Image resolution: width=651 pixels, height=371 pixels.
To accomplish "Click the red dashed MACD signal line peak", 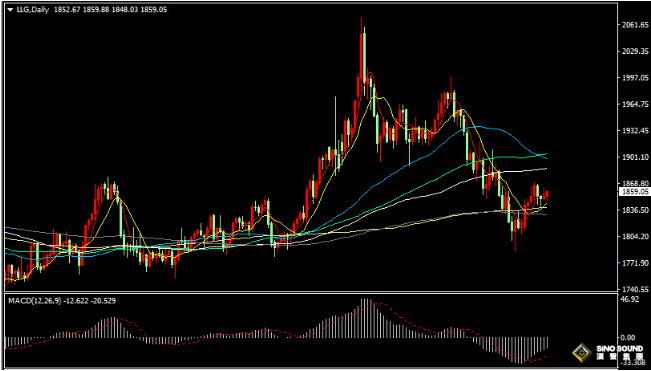I will (377, 303).
